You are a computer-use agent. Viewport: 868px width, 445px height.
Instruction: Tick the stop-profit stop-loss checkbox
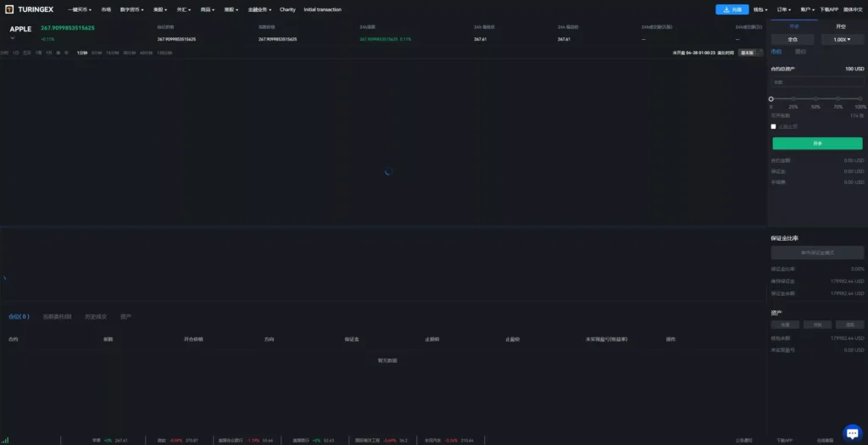point(773,127)
